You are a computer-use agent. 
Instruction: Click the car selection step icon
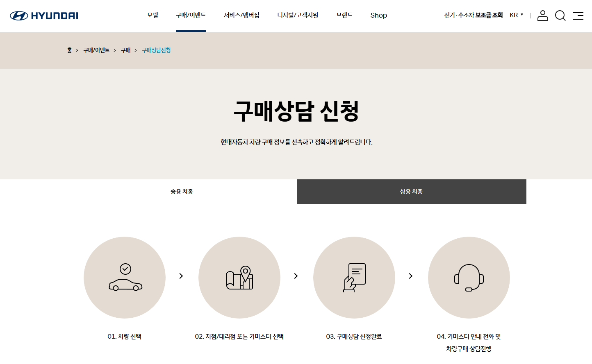(x=125, y=277)
